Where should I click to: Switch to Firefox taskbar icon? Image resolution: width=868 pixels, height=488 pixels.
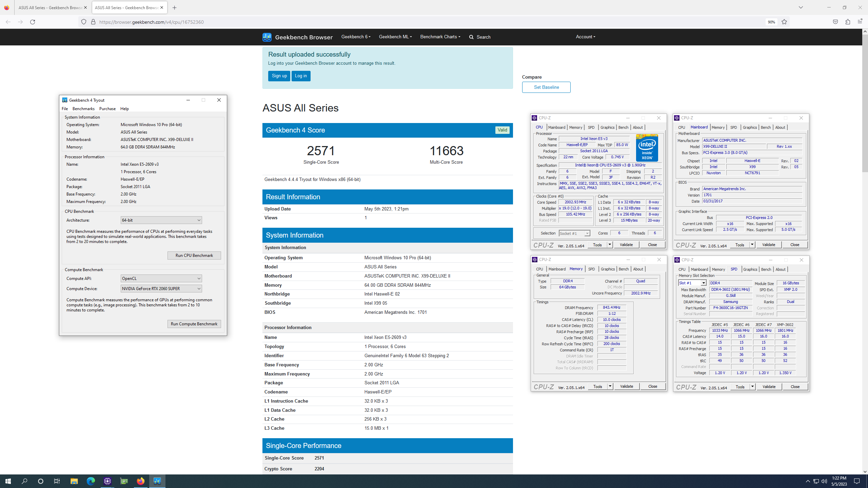pyautogui.click(x=140, y=481)
